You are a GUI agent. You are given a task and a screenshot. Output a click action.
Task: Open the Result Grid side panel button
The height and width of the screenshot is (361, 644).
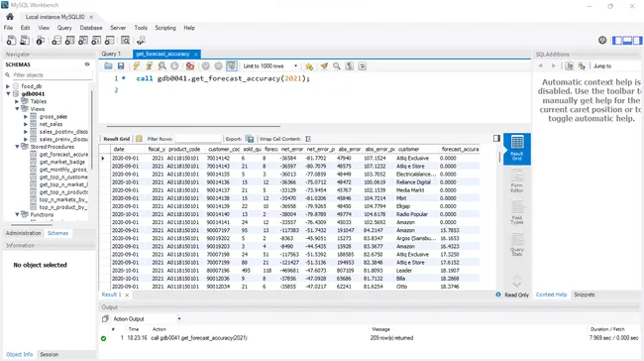pos(516,149)
